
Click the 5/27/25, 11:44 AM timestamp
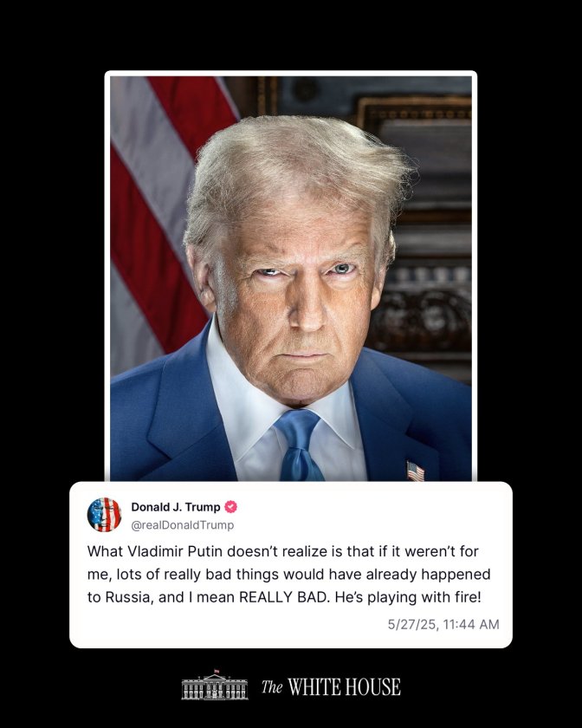[443, 625]
